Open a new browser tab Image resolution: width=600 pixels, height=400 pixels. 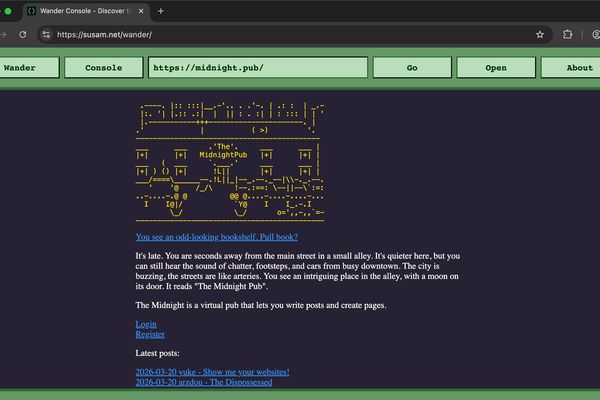(161, 11)
